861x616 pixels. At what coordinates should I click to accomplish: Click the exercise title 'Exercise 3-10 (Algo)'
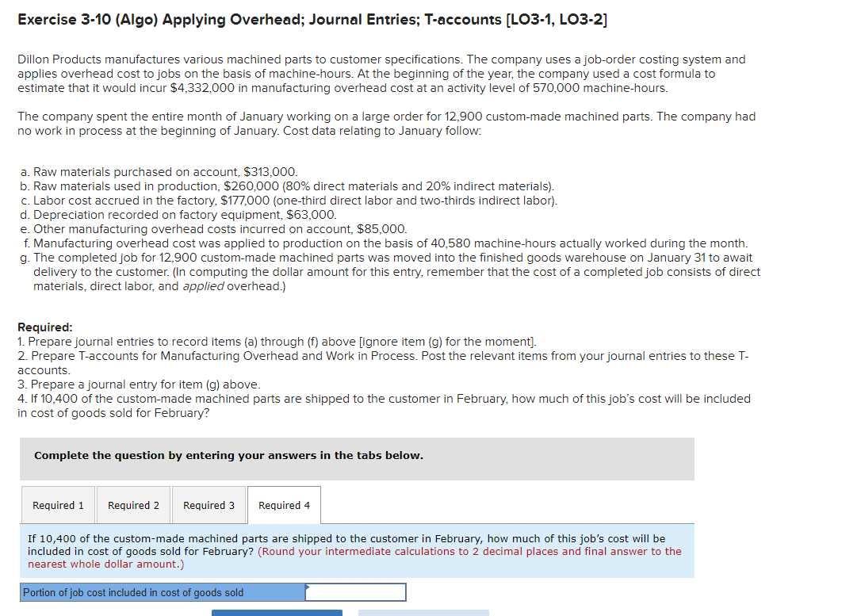click(312, 19)
